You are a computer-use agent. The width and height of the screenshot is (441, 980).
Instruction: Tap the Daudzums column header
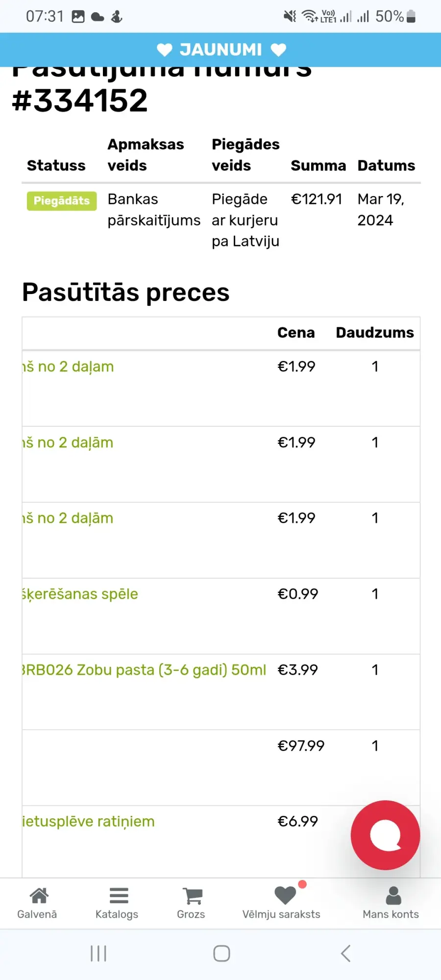(x=375, y=333)
